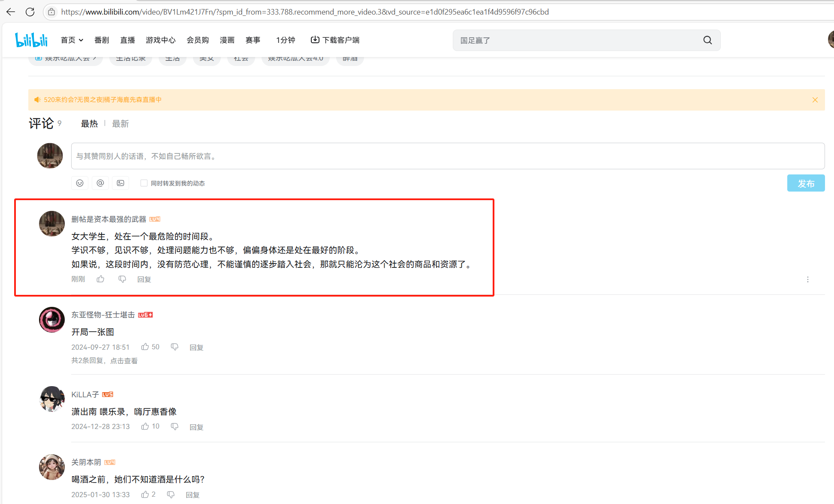Screen dimensions: 834x504
Task: Click the comment input text box
Action: 448,156
